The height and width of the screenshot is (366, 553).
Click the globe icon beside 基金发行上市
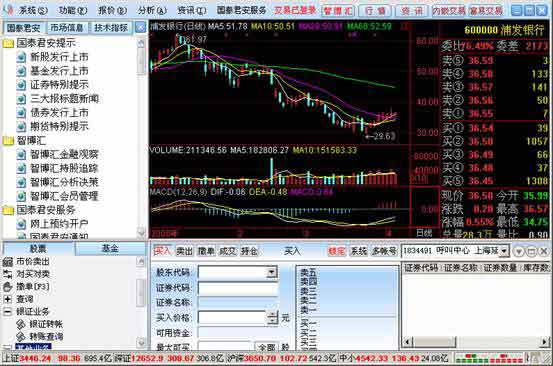(x=21, y=71)
